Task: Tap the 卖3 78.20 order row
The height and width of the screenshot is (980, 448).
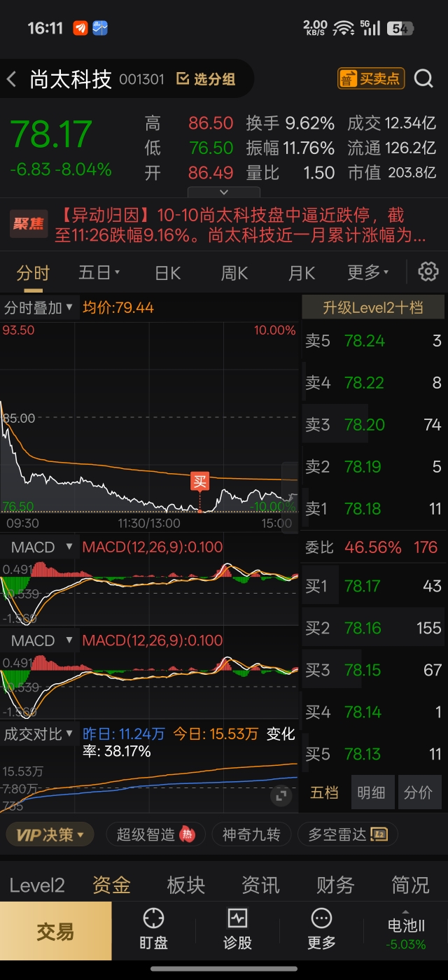Action: pyautogui.click(x=373, y=425)
